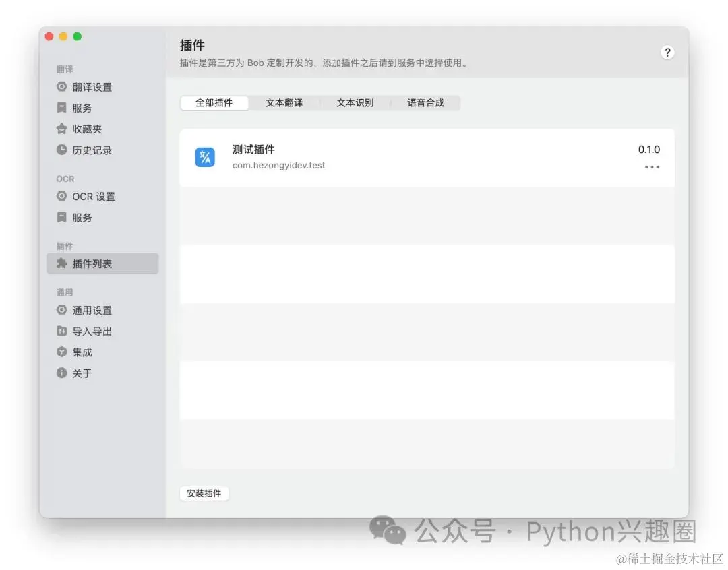Image resolution: width=728 pixels, height=570 pixels.
Task: Switch to the 文本翻译 tab
Action: tap(285, 102)
